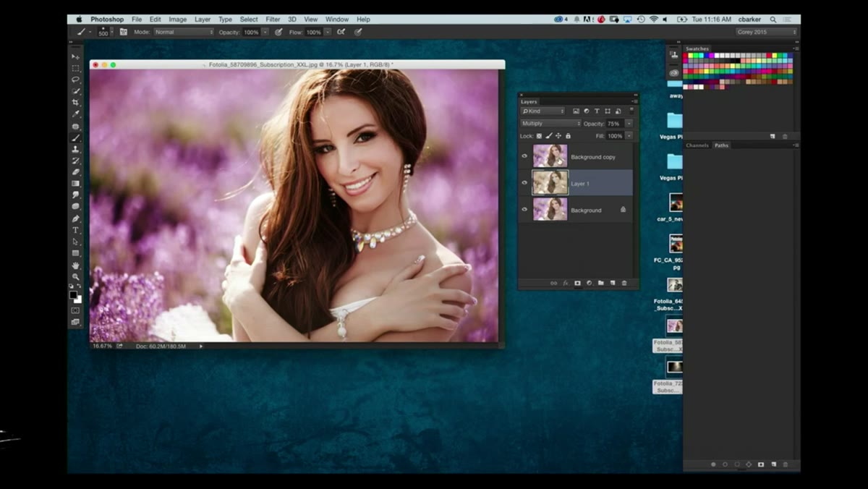Click foreground color black swatch

tap(73, 295)
